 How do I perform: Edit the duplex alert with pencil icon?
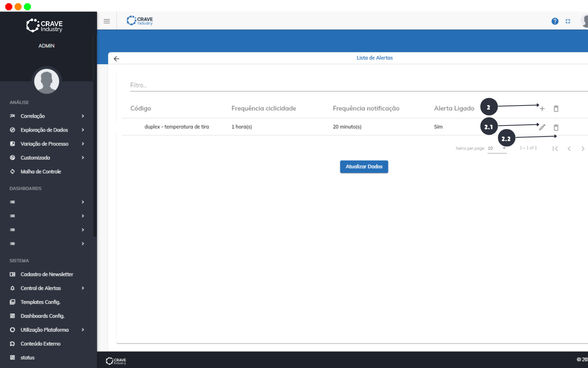coord(542,127)
